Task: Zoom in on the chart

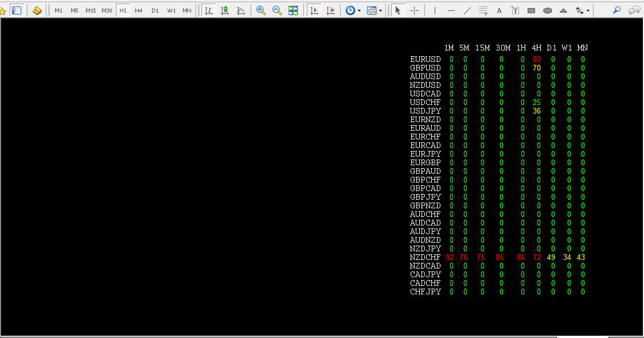Action: [261, 10]
